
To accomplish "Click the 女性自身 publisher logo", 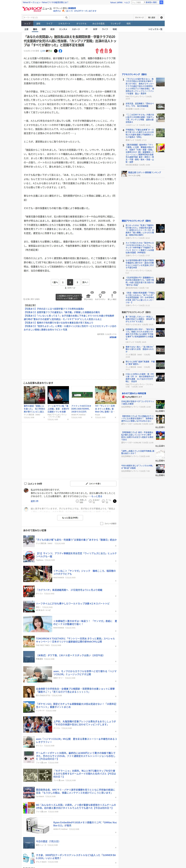I will [x=104, y=51].
